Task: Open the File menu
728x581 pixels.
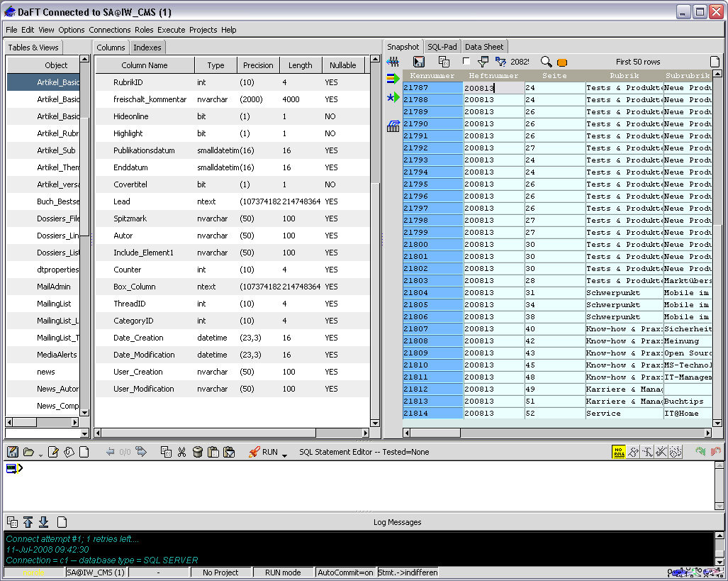Action: pyautogui.click(x=11, y=30)
